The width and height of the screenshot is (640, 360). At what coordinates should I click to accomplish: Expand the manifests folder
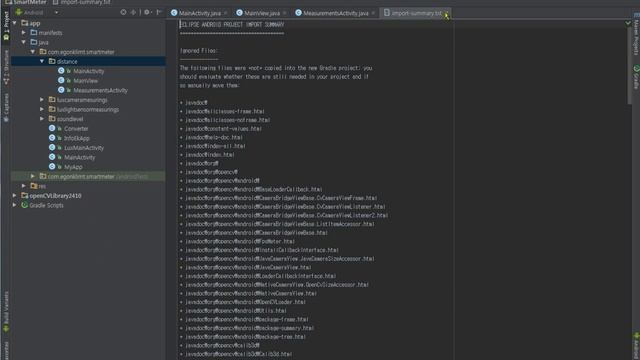click(x=24, y=33)
